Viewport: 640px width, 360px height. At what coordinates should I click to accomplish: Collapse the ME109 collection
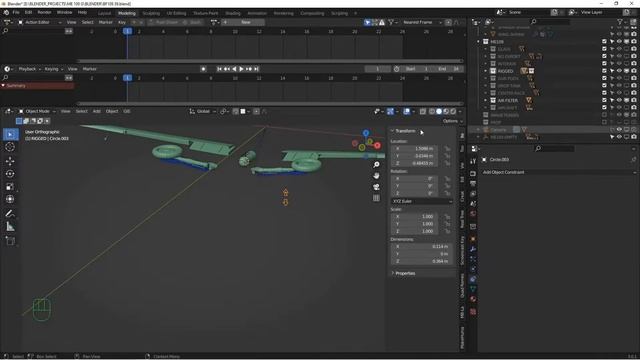tap(479, 42)
